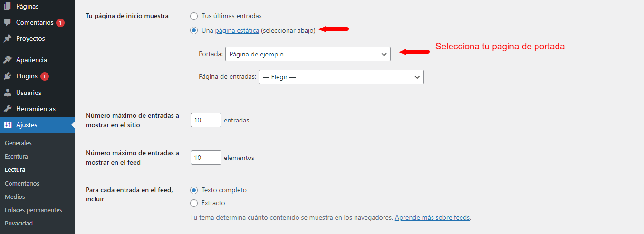
Task: Click the 'Portada:' label text
Action: coord(211,54)
